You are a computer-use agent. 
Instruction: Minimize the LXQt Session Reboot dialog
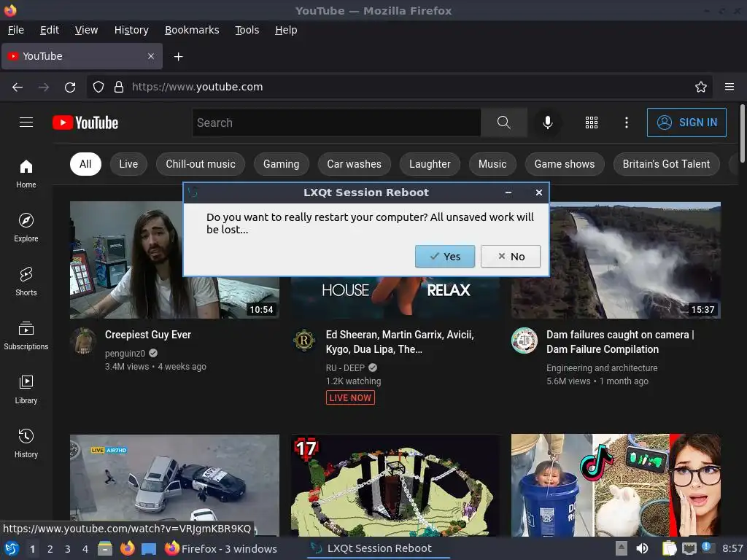click(x=508, y=192)
